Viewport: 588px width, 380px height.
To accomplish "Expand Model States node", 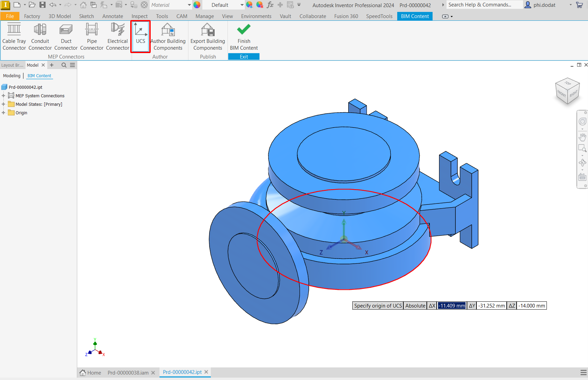I will (3, 104).
